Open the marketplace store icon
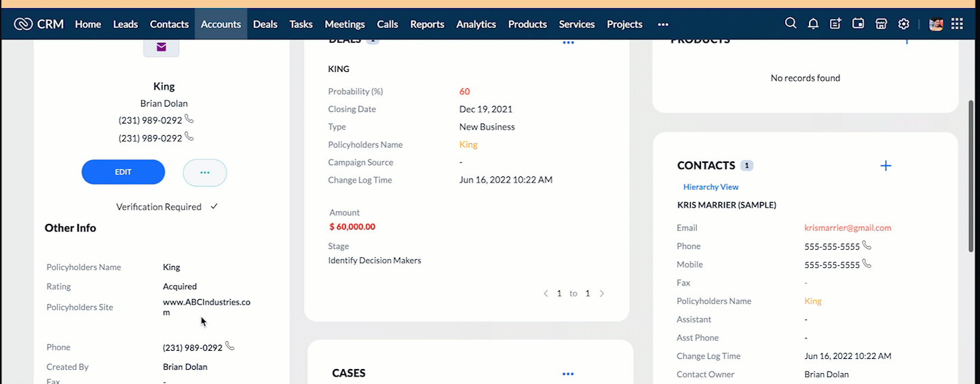Image resolution: width=980 pixels, height=384 pixels. pos(881,24)
